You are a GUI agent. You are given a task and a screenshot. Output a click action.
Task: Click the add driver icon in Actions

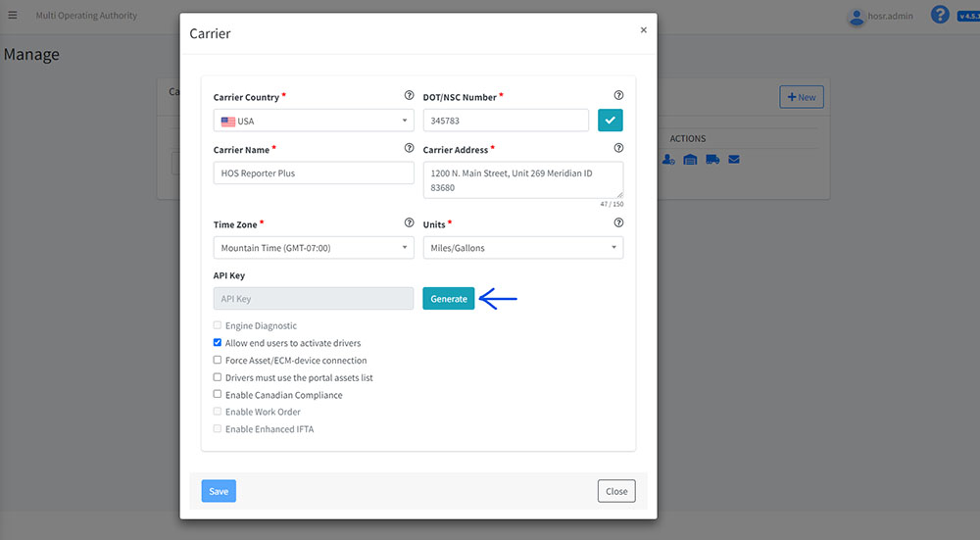[668, 160]
